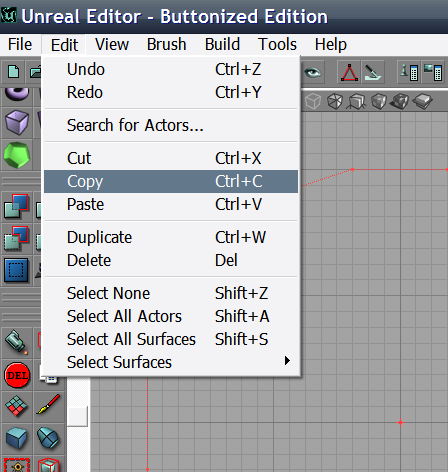The height and width of the screenshot is (472, 448).
Task: Choose Redo from the Edit menu
Action: 171,92
